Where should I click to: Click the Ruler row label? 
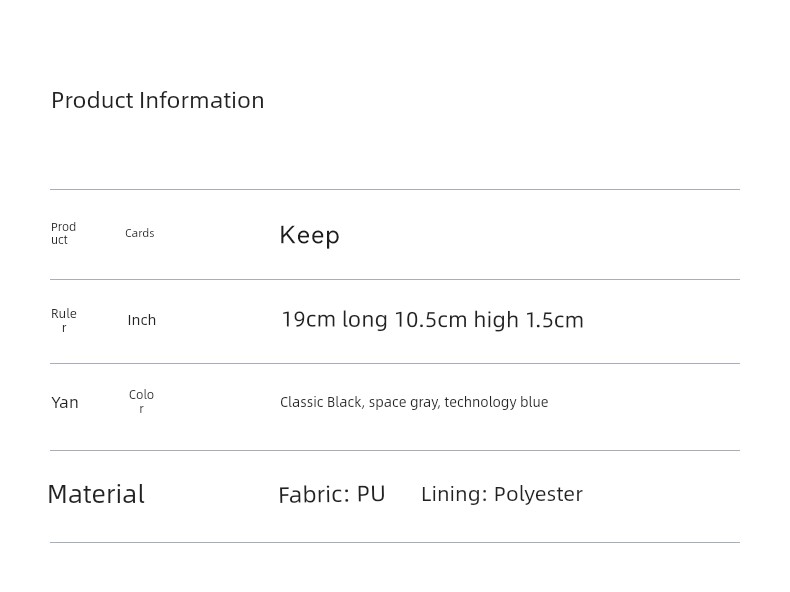pos(64,320)
